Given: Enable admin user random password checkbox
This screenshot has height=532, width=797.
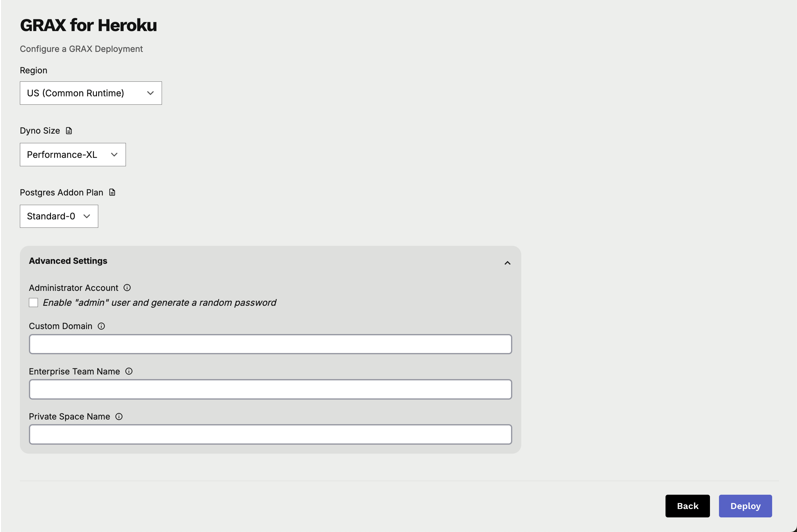Looking at the screenshot, I should (x=33, y=303).
